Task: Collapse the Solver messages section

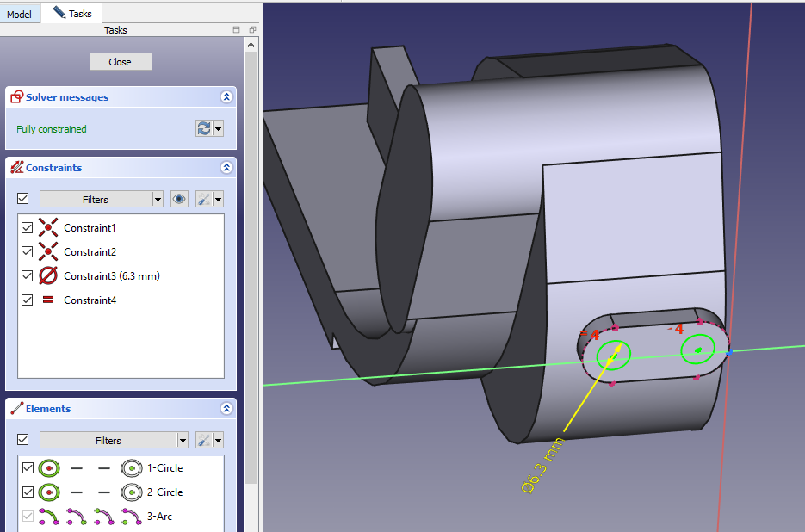Action: click(226, 97)
